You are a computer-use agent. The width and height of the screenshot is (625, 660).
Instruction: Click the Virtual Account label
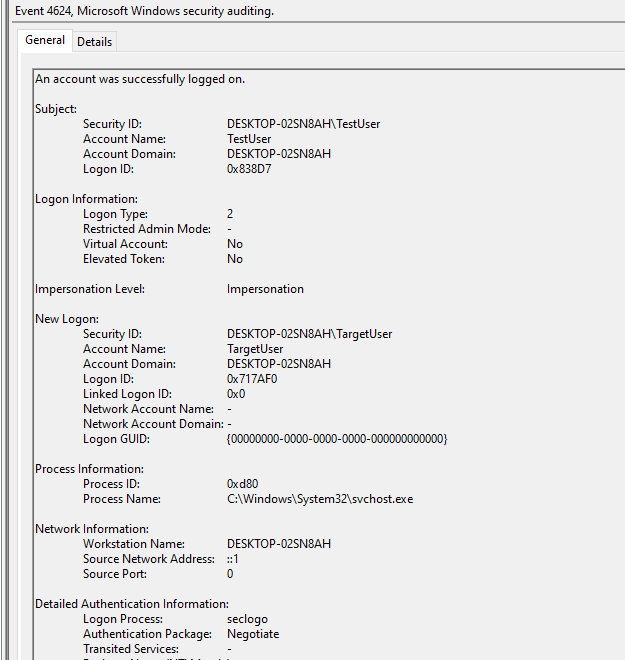point(125,244)
